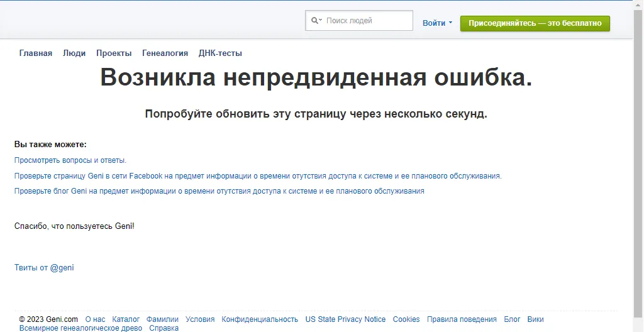Open the ДНК-тесты menu item
This screenshot has height=332, width=644.
click(220, 53)
